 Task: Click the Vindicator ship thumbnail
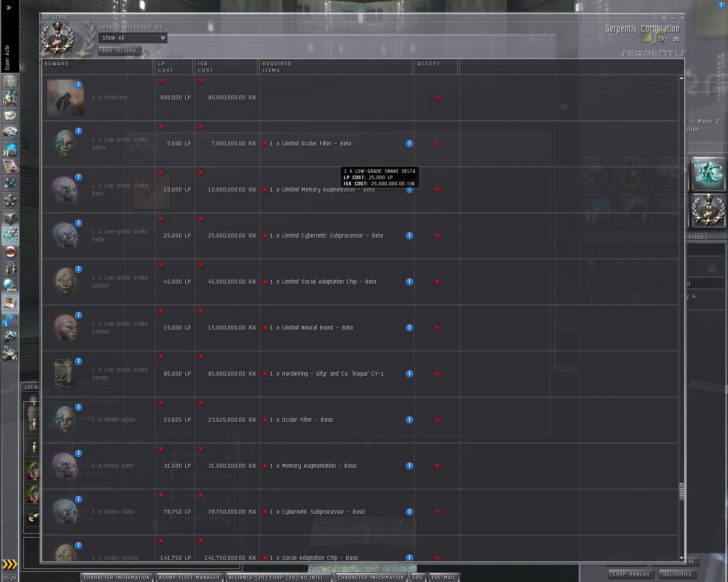point(65,98)
